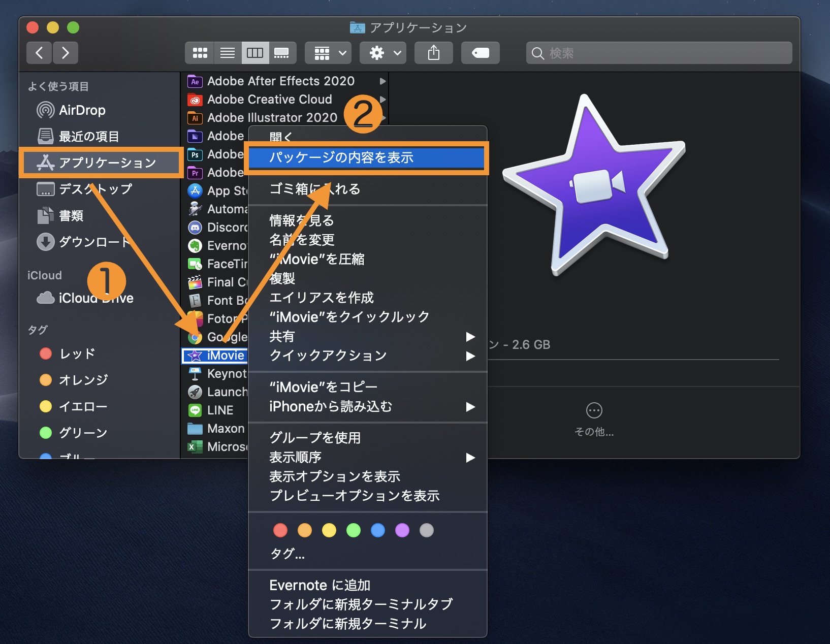Image resolution: width=830 pixels, height=644 pixels.
Task: Choose 複製 from context menu
Action: (368, 278)
